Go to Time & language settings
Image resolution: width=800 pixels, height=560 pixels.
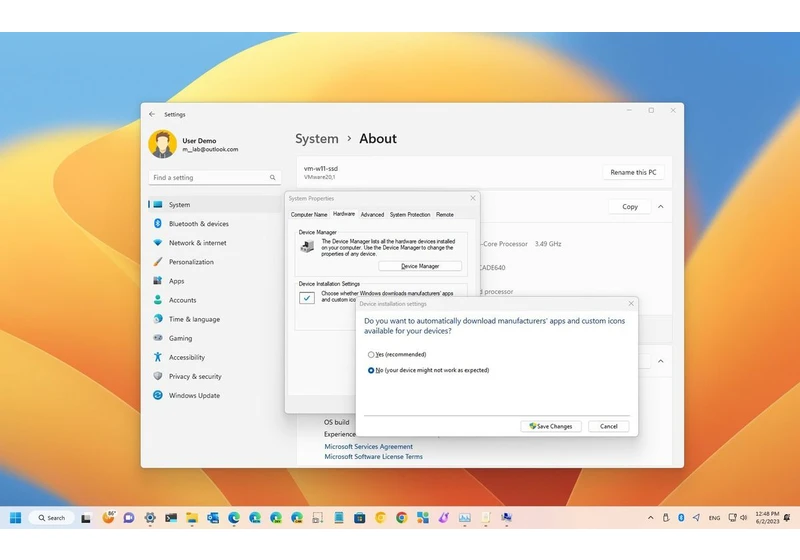point(215,319)
